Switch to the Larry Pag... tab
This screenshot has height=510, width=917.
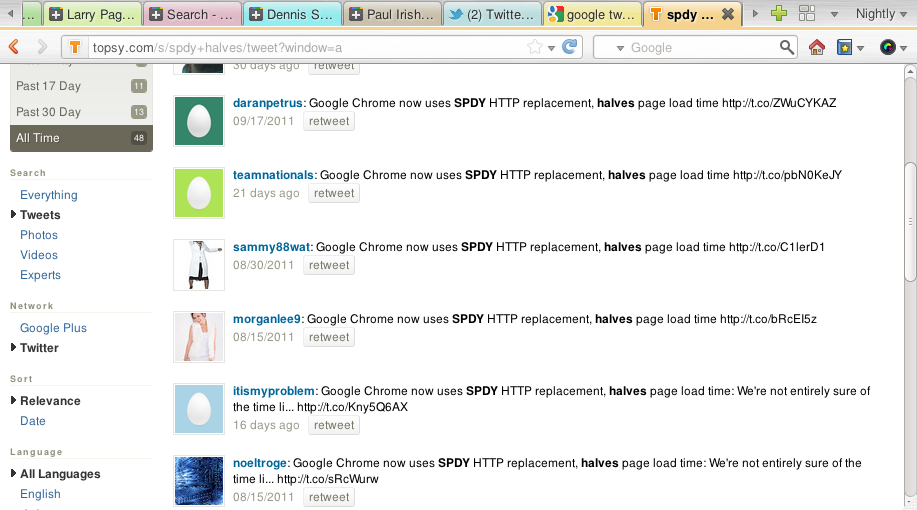(x=92, y=14)
